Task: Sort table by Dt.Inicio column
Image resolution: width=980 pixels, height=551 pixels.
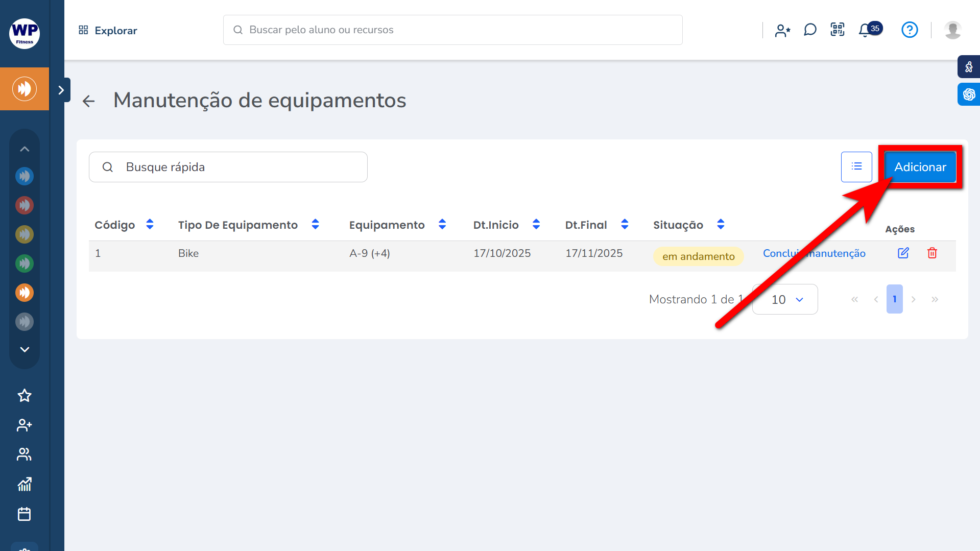Action: (536, 225)
